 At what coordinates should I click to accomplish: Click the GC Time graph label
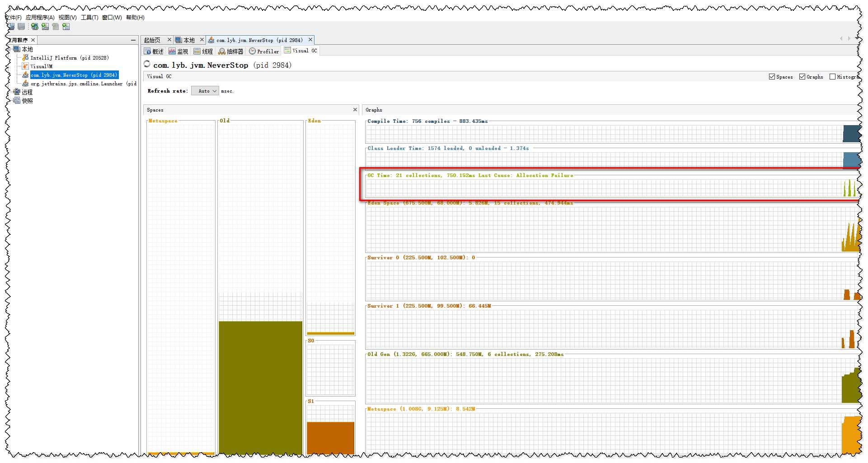[x=470, y=175]
